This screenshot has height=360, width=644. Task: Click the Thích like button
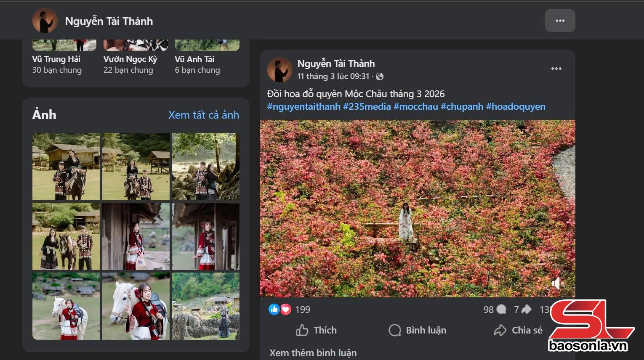(x=316, y=330)
